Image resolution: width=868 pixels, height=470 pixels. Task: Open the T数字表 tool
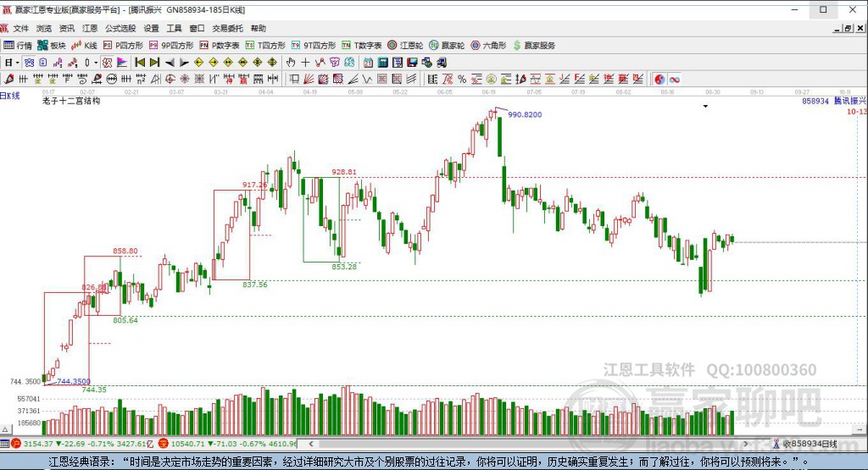tap(361, 46)
